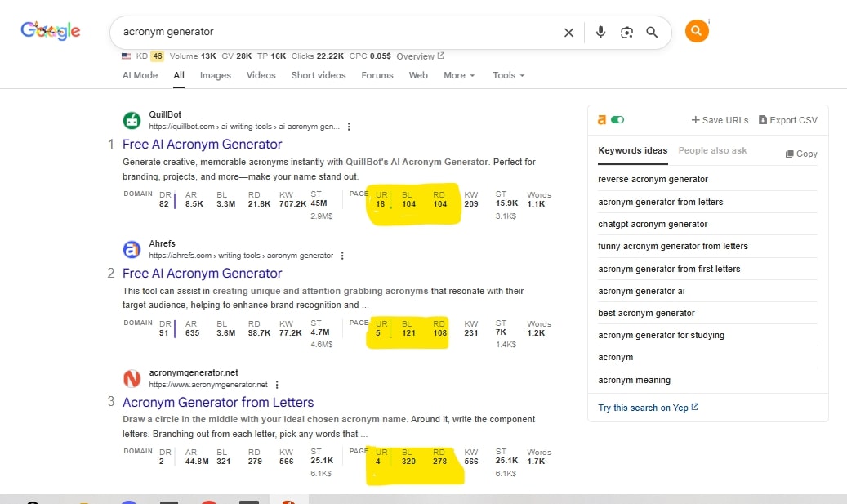Click the search by image camera icon
This screenshot has width=847, height=504.
pyautogui.click(x=626, y=33)
